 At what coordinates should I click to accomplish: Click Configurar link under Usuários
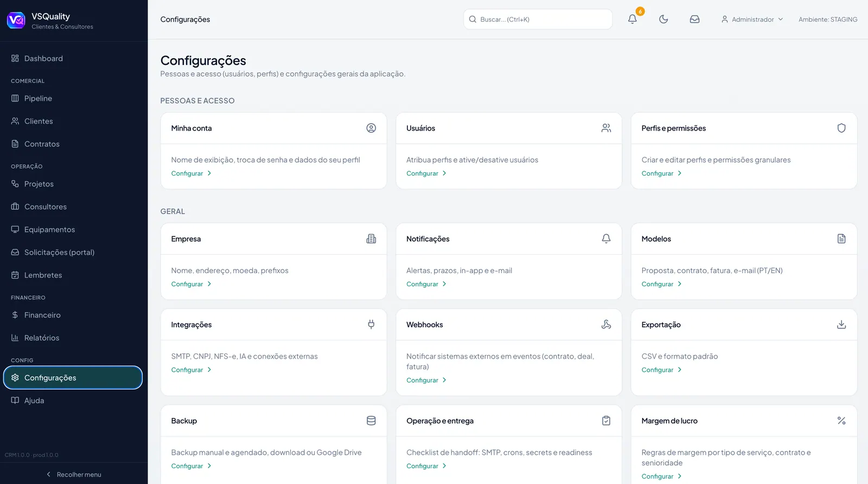pos(426,173)
